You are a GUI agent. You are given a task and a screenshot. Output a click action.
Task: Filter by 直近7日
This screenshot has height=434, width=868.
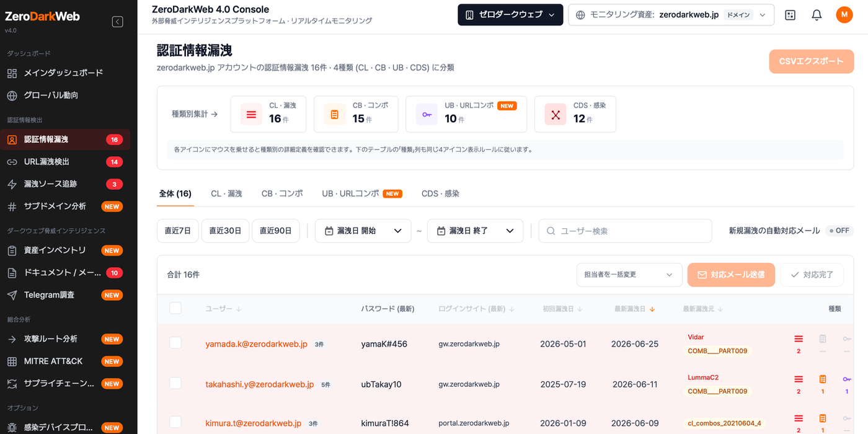tap(178, 231)
